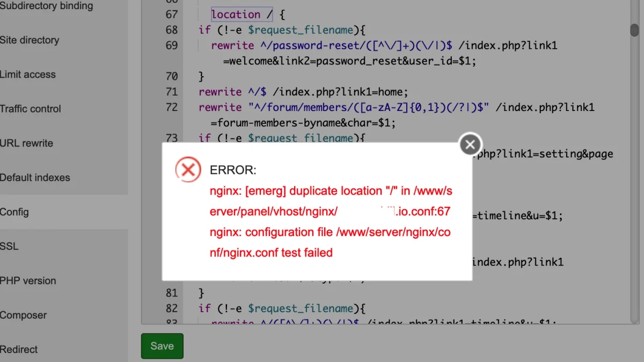This screenshot has width=644, height=362.
Task: Click the password-reset rewrite rule text
Action: pyautogui.click(x=384, y=53)
